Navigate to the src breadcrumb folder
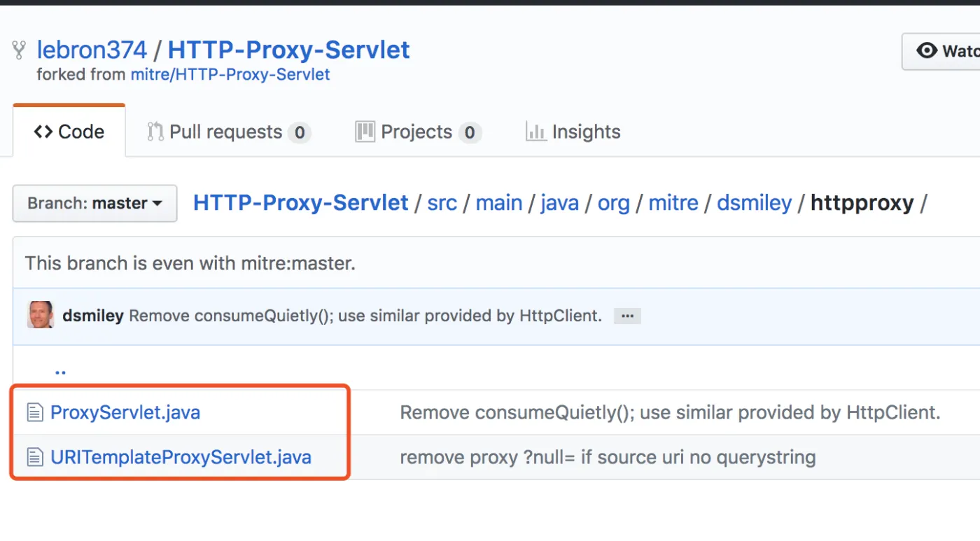This screenshot has height=541, width=980. coord(442,203)
